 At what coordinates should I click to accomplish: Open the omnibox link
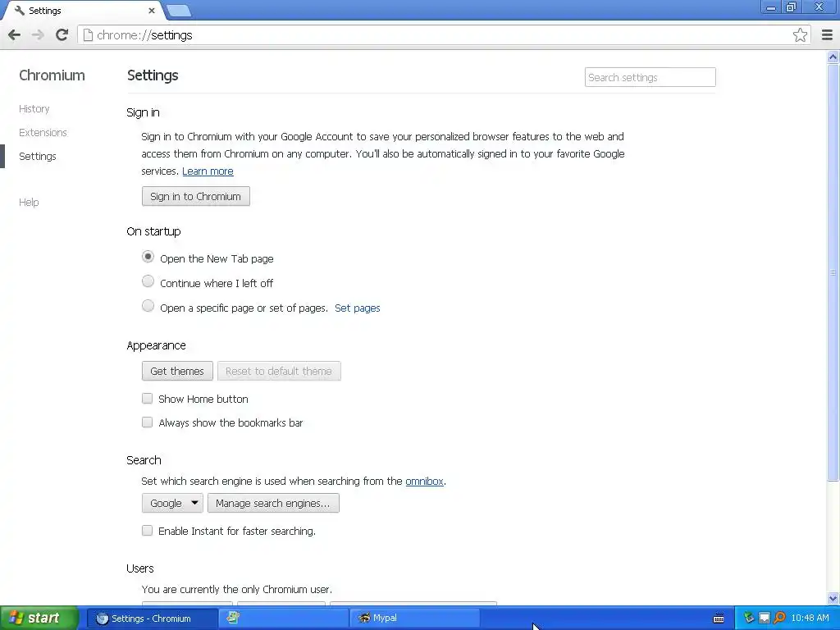(x=424, y=481)
